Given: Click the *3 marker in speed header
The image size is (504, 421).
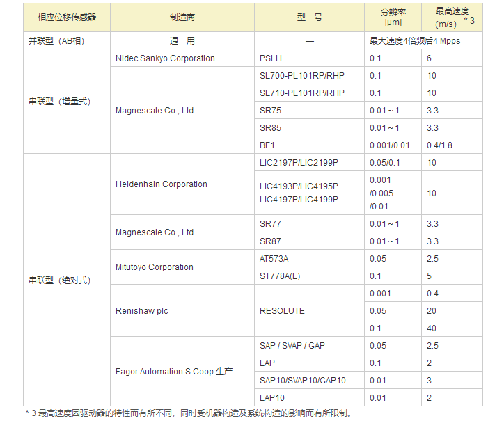Looking at the screenshot, I should [x=469, y=21].
